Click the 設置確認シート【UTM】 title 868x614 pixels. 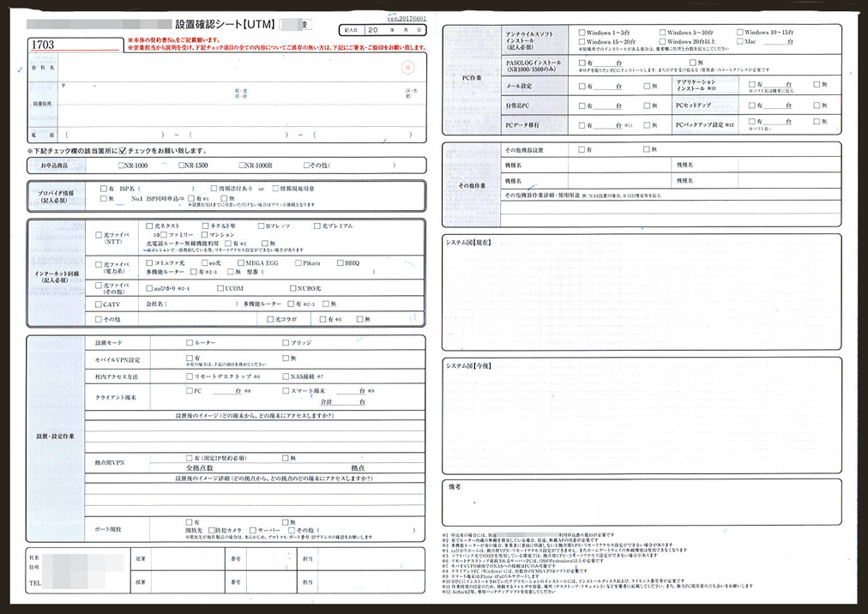point(225,24)
